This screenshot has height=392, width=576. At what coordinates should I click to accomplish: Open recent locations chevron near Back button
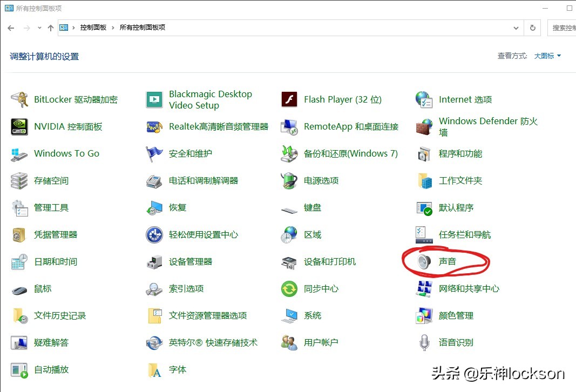click(x=39, y=27)
